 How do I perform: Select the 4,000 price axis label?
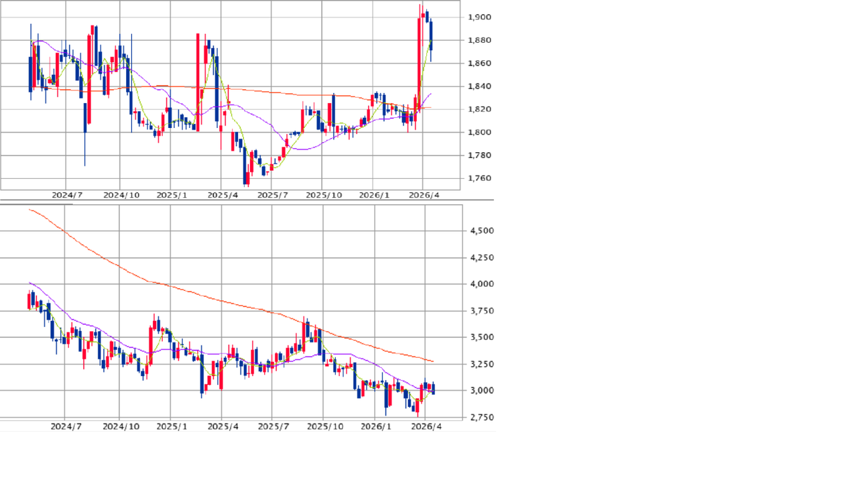point(482,284)
